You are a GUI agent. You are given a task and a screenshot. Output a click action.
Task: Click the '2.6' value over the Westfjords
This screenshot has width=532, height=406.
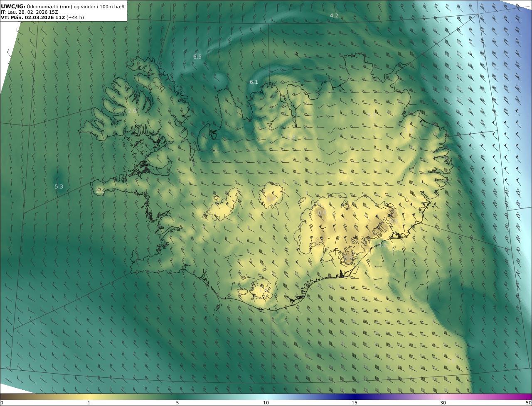[132, 110]
